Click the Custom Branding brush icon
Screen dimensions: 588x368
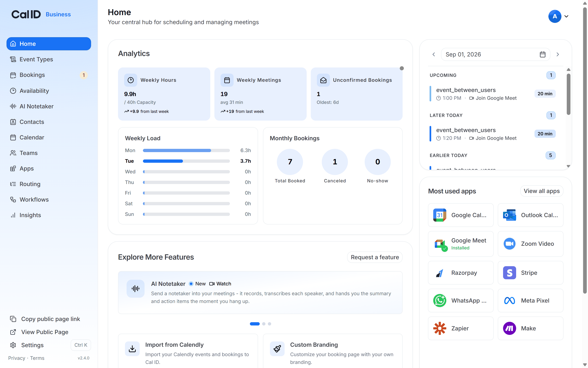pos(277,349)
